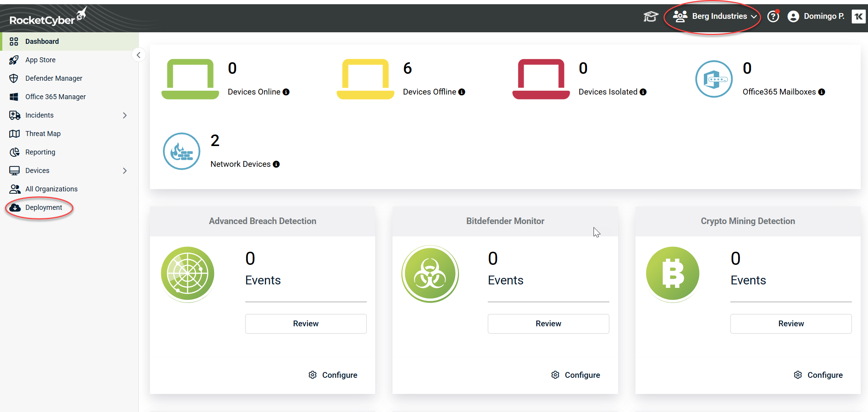Click Configure on the Bitdefender Monitor card

tap(575, 375)
